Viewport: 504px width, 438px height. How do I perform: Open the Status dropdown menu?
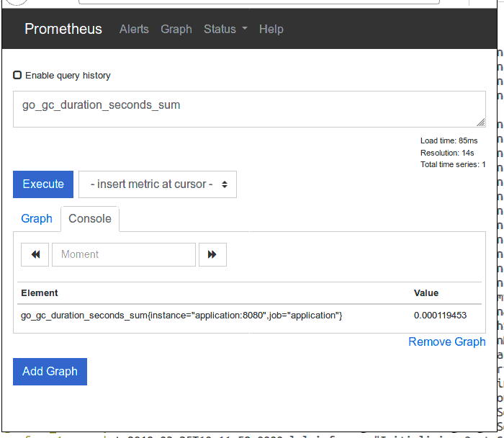point(225,29)
